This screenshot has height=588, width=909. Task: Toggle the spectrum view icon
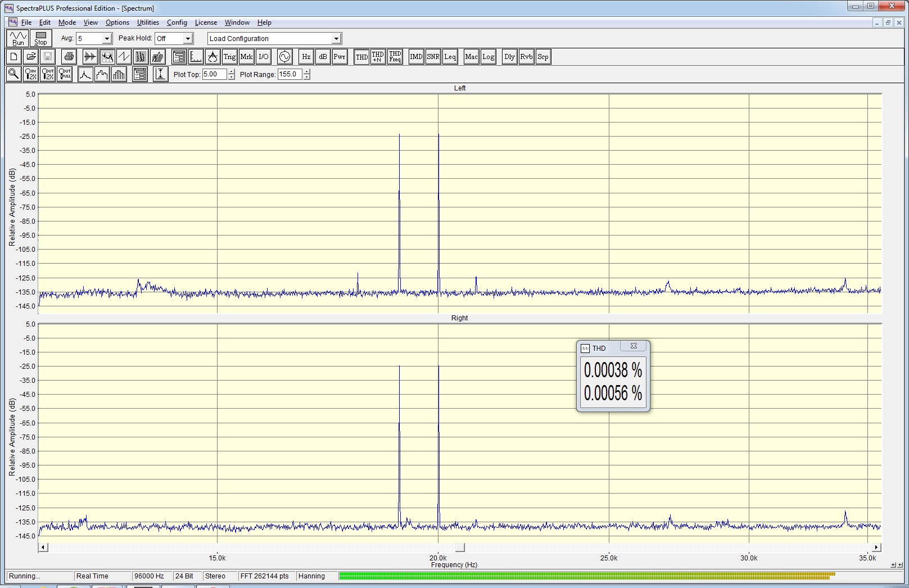click(x=107, y=57)
